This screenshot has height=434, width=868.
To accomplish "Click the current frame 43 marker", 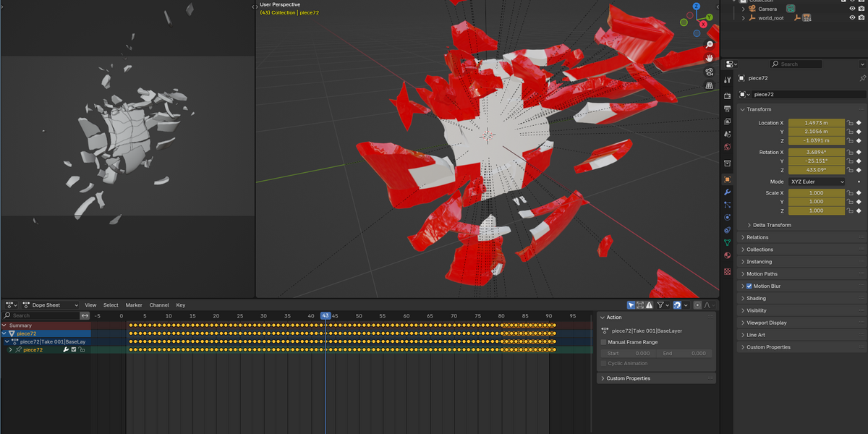I will (x=325, y=315).
